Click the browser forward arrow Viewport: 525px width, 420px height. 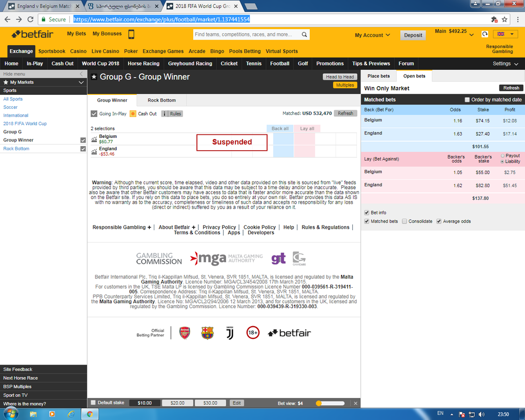[19, 19]
